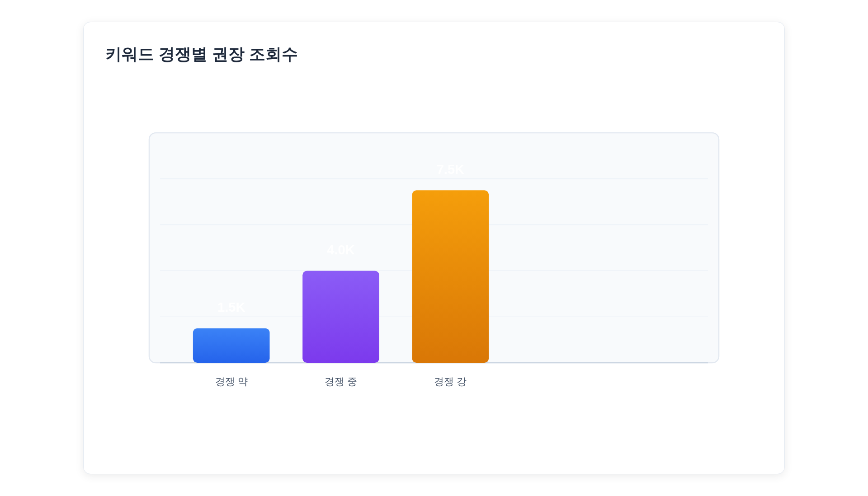Image resolution: width=868 pixels, height=496 pixels.
Task: Select the 7.5K value label
Action: pyautogui.click(x=450, y=169)
